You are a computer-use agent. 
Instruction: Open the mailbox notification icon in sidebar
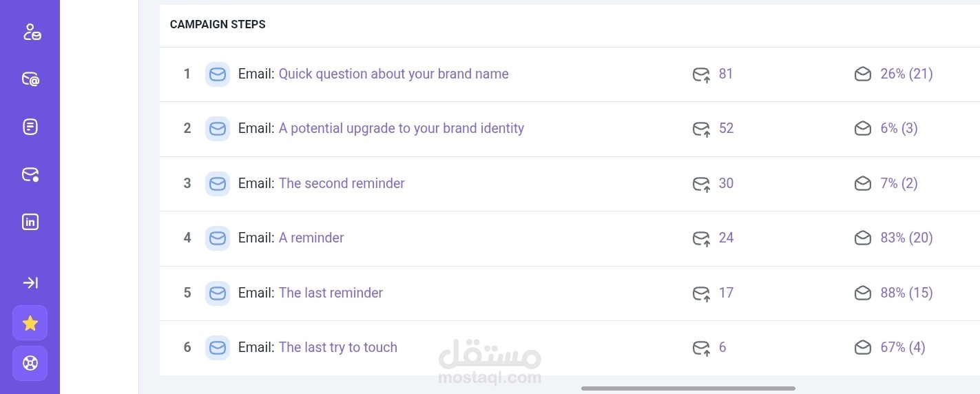click(30, 174)
